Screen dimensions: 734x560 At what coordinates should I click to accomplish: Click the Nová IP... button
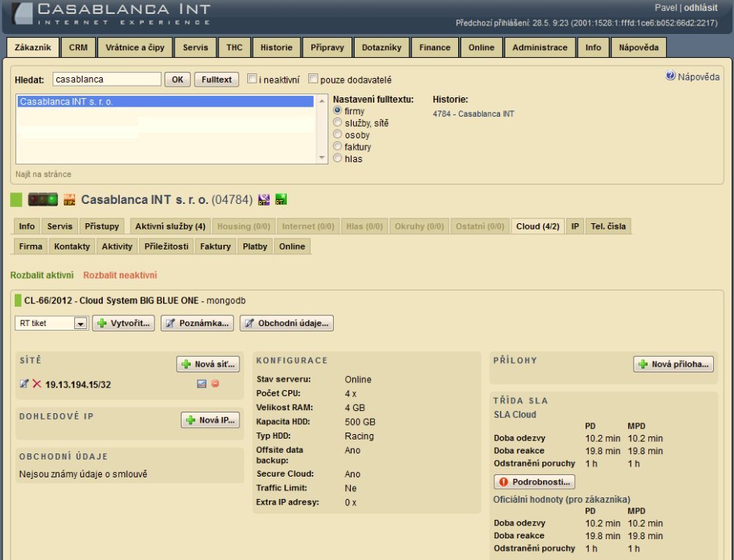(210, 420)
